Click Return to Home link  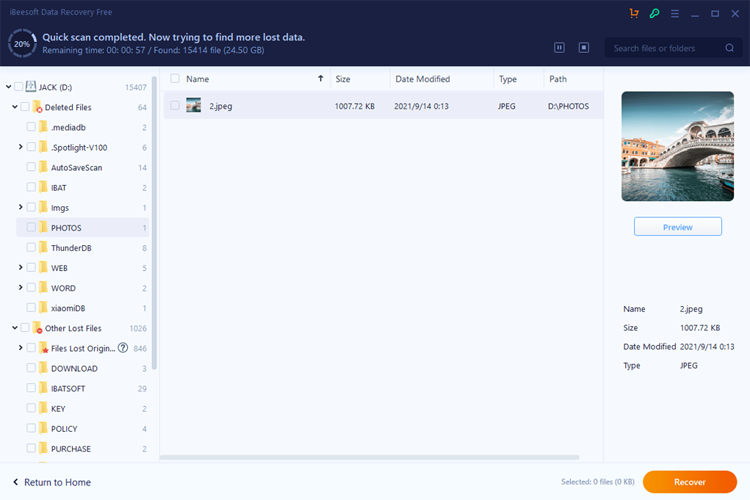point(51,482)
